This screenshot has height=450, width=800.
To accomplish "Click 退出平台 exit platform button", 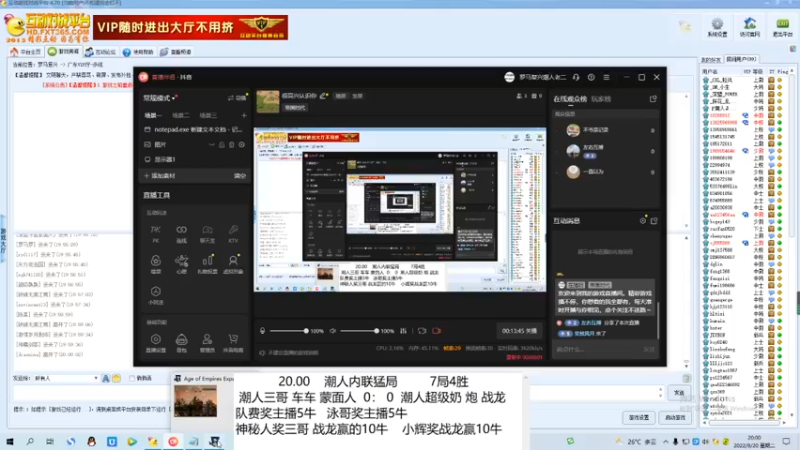I will (x=782, y=28).
